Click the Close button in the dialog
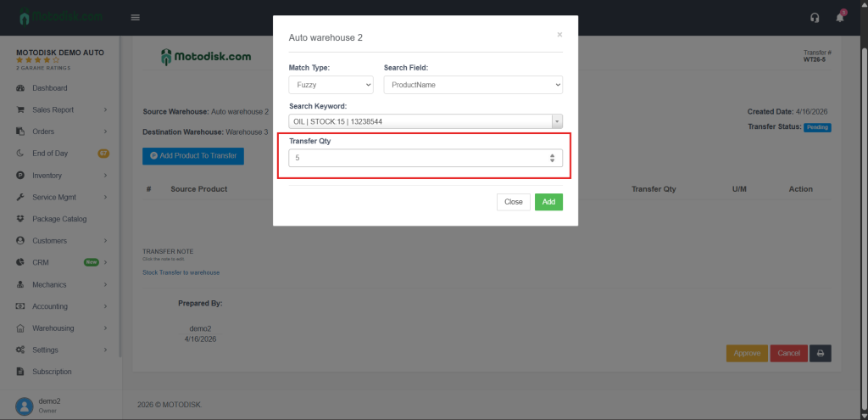Screen dimensions: 868x420 coord(513,202)
